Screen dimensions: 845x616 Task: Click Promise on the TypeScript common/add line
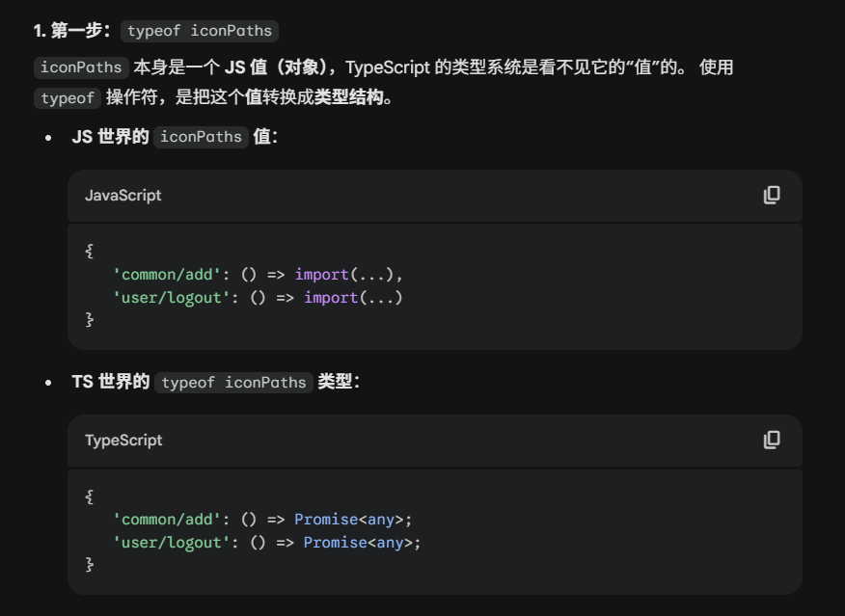coord(326,520)
